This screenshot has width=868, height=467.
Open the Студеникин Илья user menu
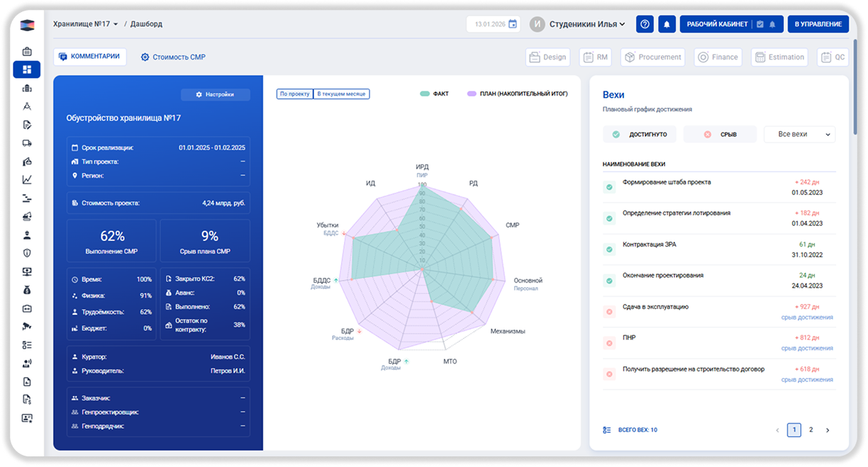point(579,24)
